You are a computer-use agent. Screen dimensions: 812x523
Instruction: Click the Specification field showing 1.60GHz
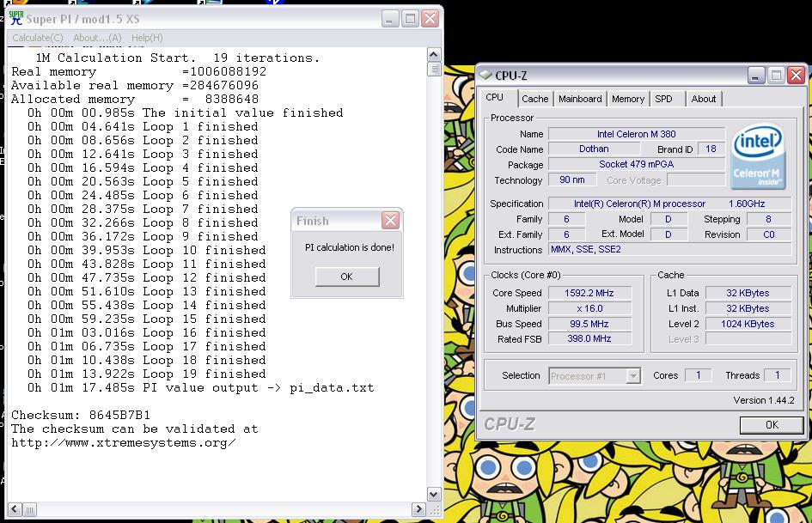669,204
